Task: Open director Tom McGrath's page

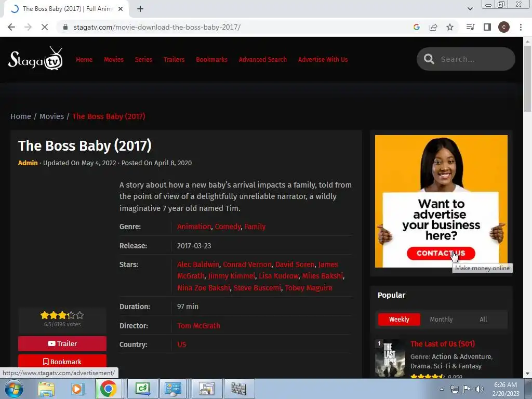Action: click(x=198, y=326)
